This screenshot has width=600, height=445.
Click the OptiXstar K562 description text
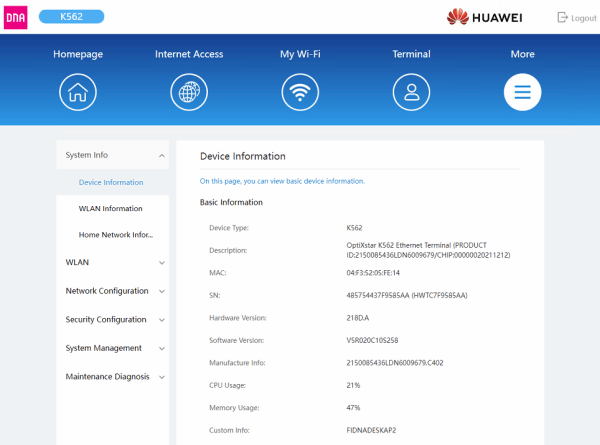428,250
